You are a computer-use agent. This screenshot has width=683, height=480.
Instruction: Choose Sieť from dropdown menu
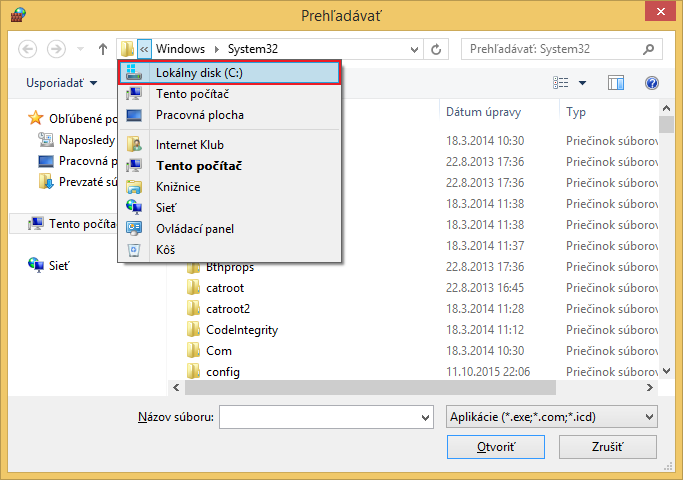click(229, 208)
